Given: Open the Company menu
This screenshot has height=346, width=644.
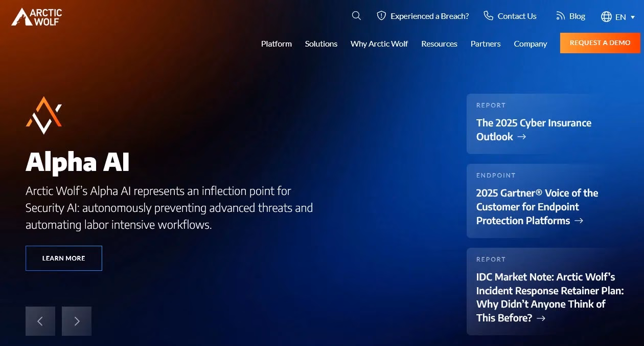Looking at the screenshot, I should point(531,44).
